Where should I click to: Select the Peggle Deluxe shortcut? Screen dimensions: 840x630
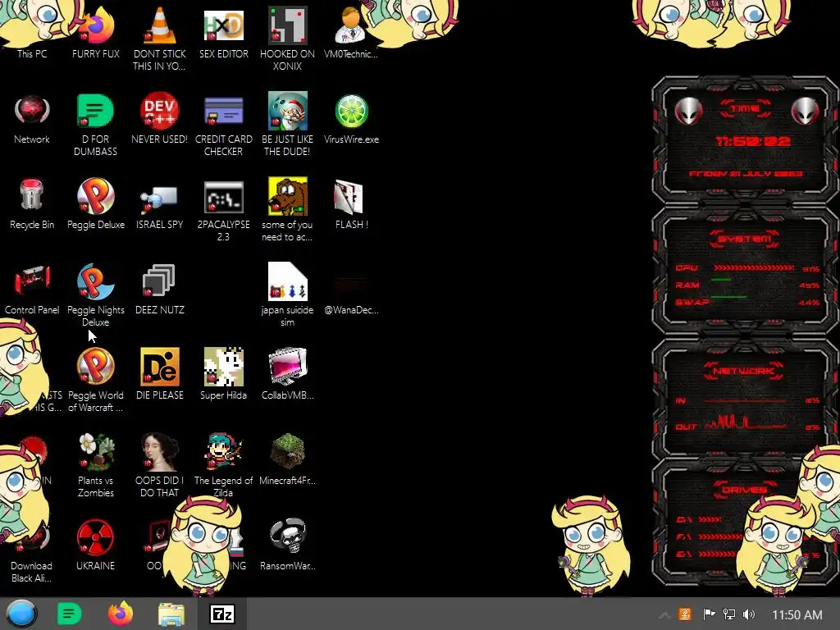[x=95, y=203]
